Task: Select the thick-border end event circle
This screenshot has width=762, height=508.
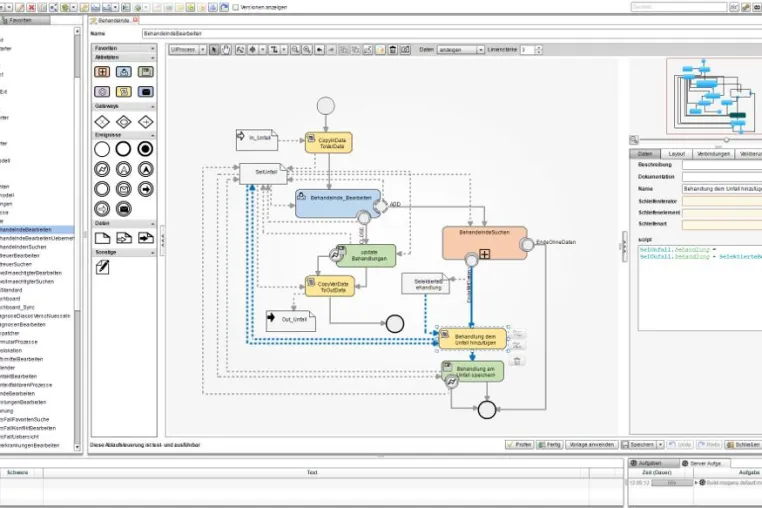Action: (x=123, y=149)
